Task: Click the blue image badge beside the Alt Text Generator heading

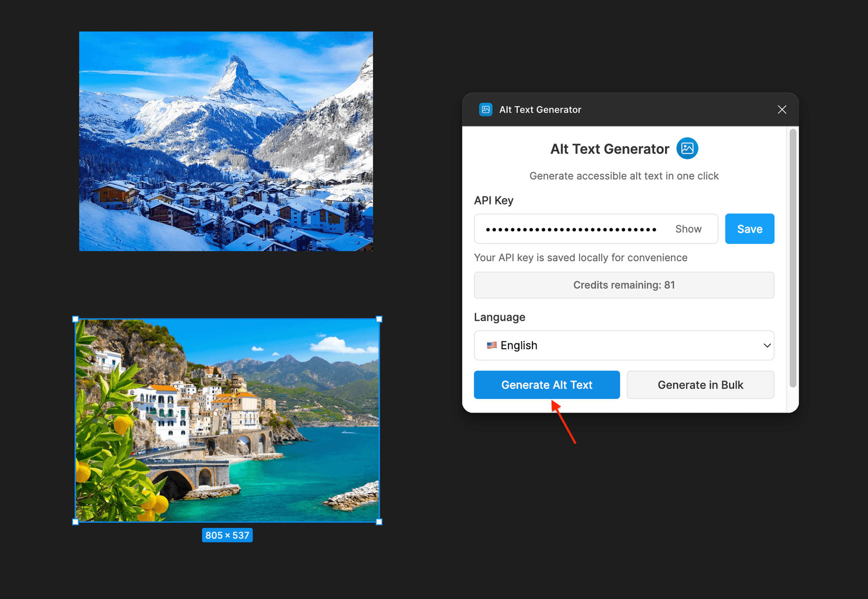Action: [x=687, y=148]
